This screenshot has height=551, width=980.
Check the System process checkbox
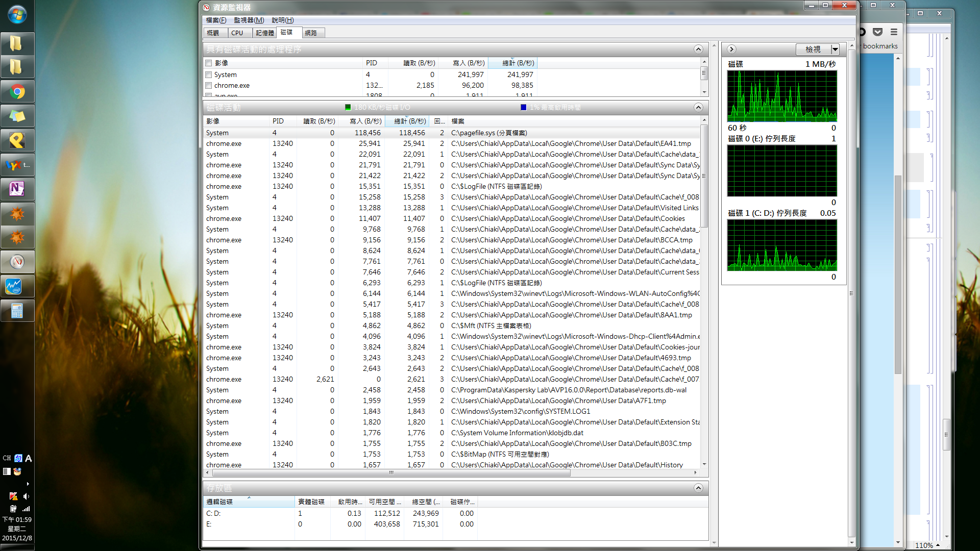click(208, 74)
